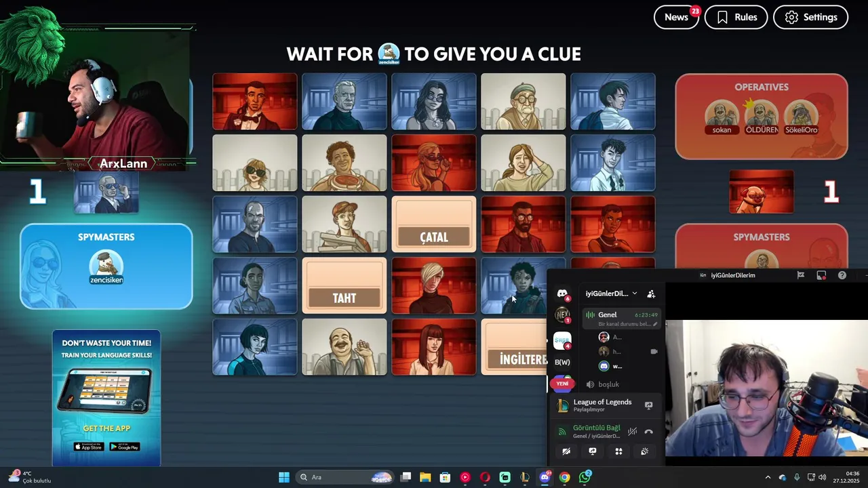
Task: Stream League of Legends via its screen icon
Action: (x=648, y=405)
